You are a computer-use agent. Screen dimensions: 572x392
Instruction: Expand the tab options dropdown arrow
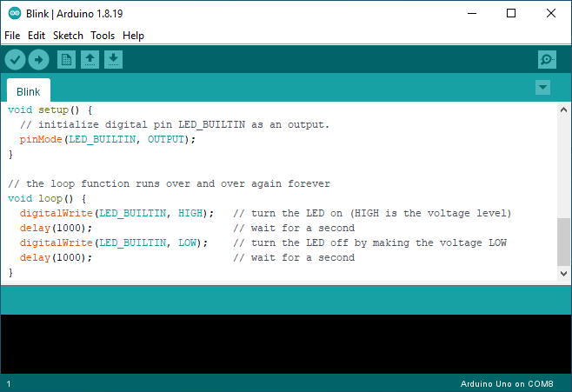[543, 88]
